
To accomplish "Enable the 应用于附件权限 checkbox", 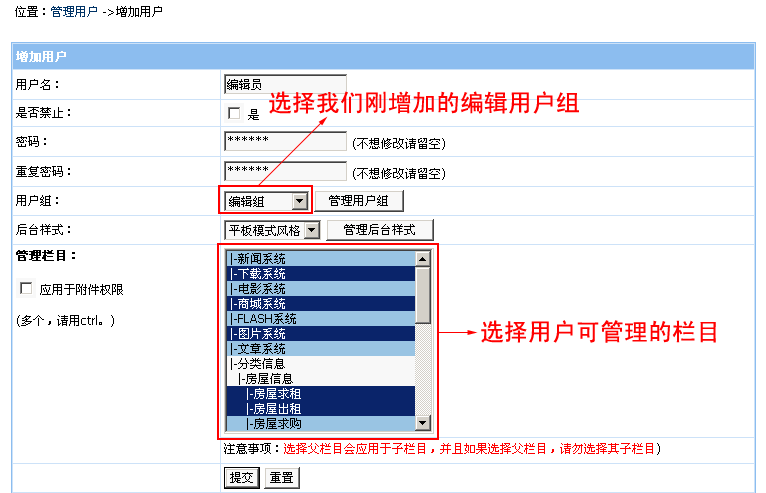I will 26,289.
